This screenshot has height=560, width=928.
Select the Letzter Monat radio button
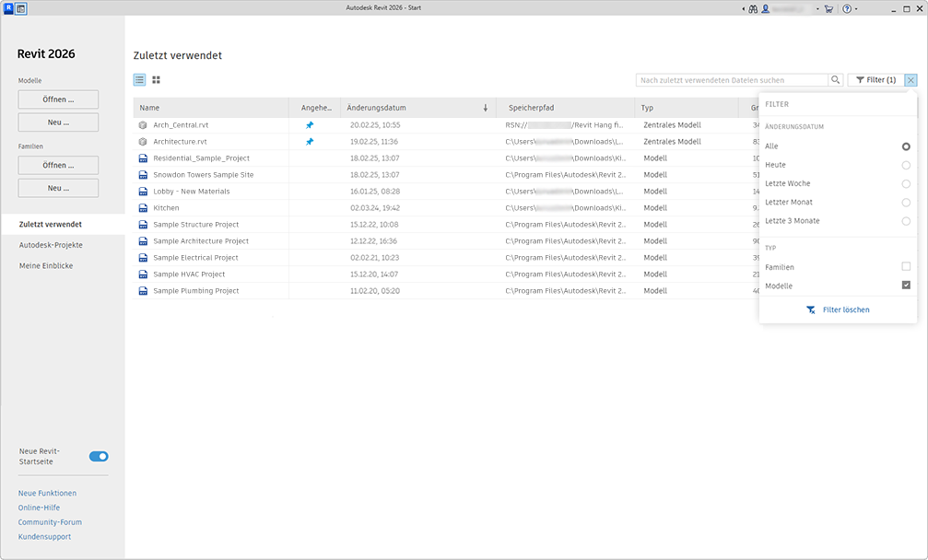point(906,203)
